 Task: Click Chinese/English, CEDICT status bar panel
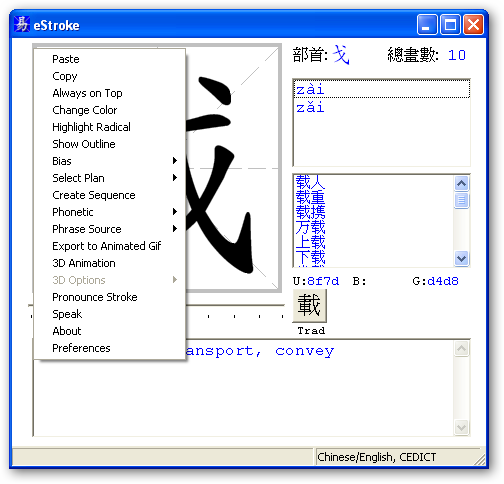(397, 457)
